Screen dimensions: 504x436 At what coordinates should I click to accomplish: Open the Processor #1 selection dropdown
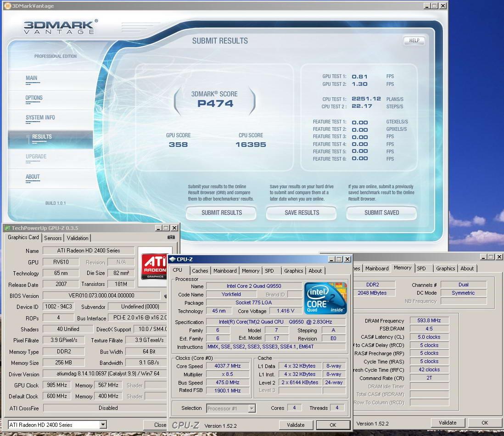(252, 408)
